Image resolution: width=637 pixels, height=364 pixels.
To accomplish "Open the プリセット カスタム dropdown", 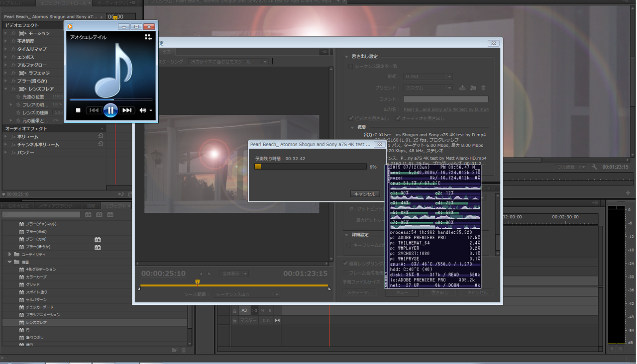I will pos(427,88).
